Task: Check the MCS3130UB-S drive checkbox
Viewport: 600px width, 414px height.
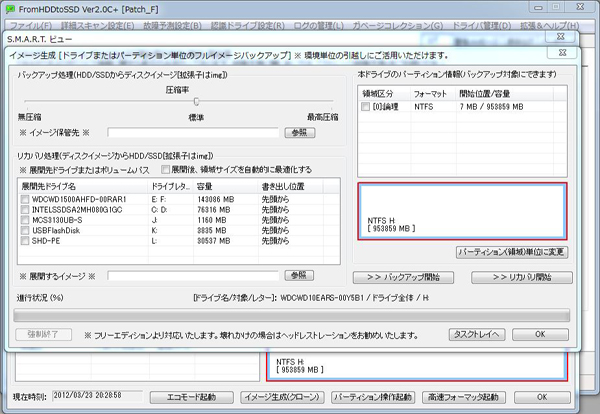Action: pyautogui.click(x=25, y=220)
